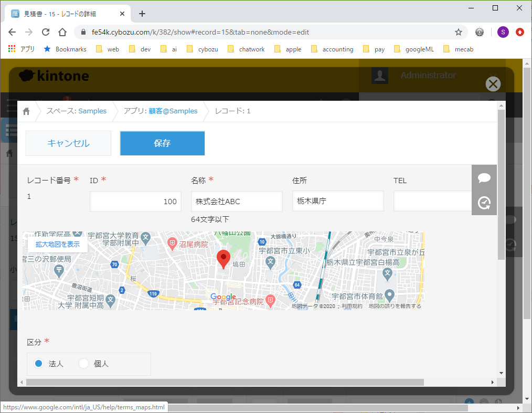Open the comments speech bubble panel

tap(484, 178)
